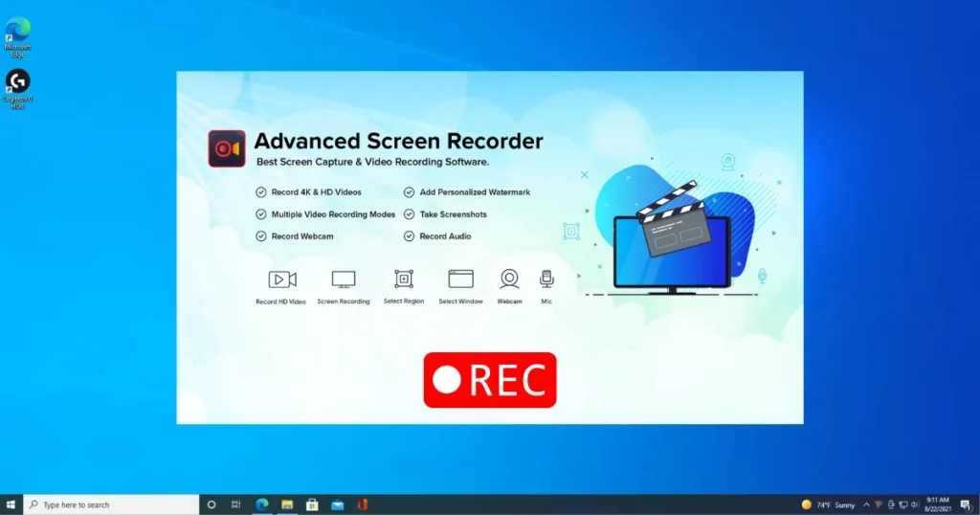Choose the Select Window icon
The image size is (980, 515).
pyautogui.click(x=460, y=279)
